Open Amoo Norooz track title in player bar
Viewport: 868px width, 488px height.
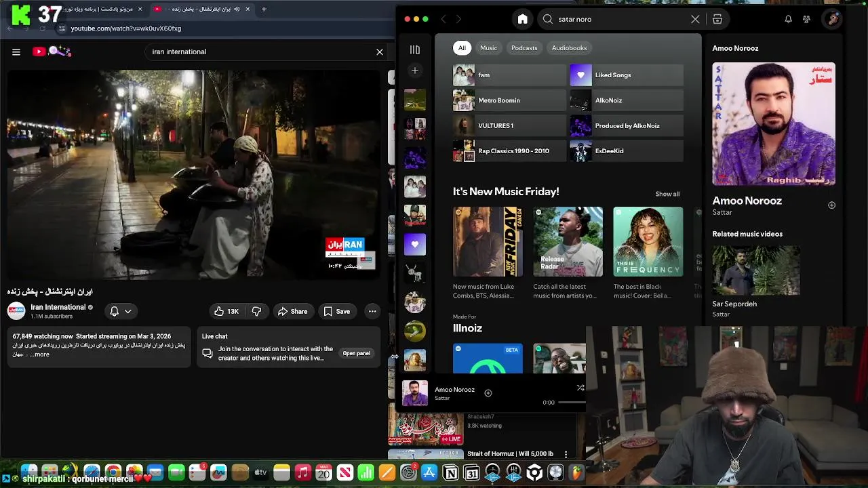click(454, 390)
